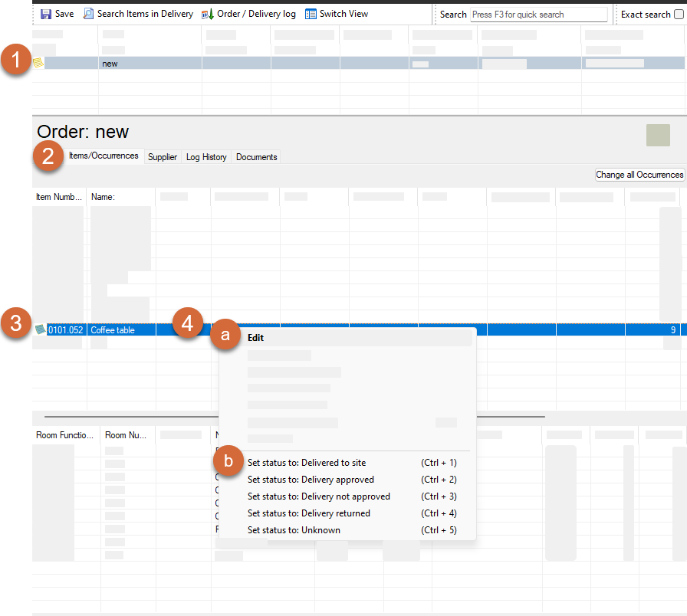
Task: Click Set status to: Unknown
Action: point(294,530)
